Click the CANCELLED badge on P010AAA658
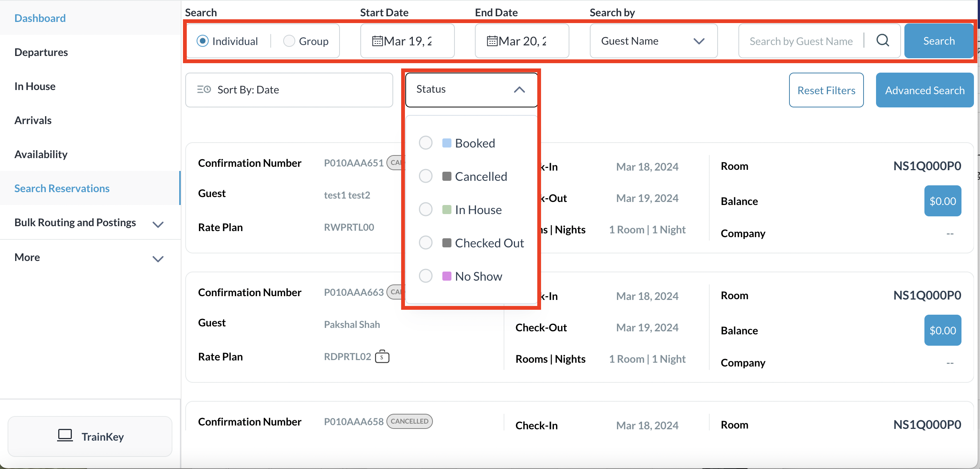The image size is (980, 469). click(x=409, y=421)
